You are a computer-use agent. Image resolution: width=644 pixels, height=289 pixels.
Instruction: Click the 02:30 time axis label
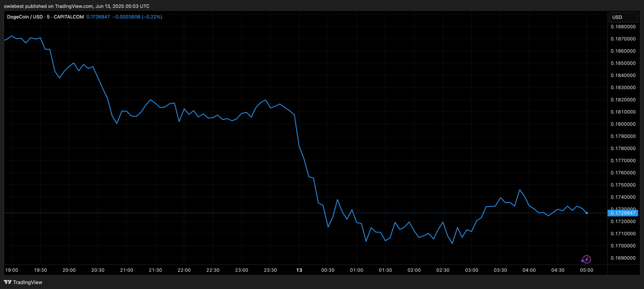[x=443, y=270]
